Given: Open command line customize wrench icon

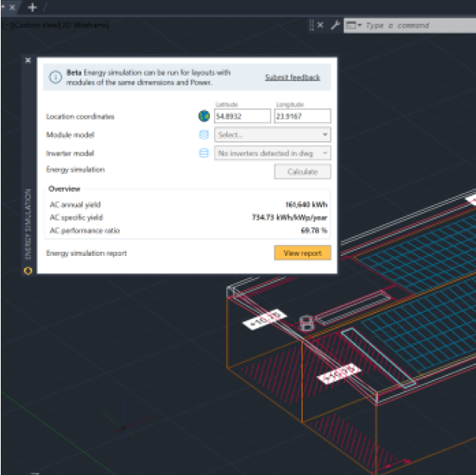Looking at the screenshot, I should click(335, 25).
